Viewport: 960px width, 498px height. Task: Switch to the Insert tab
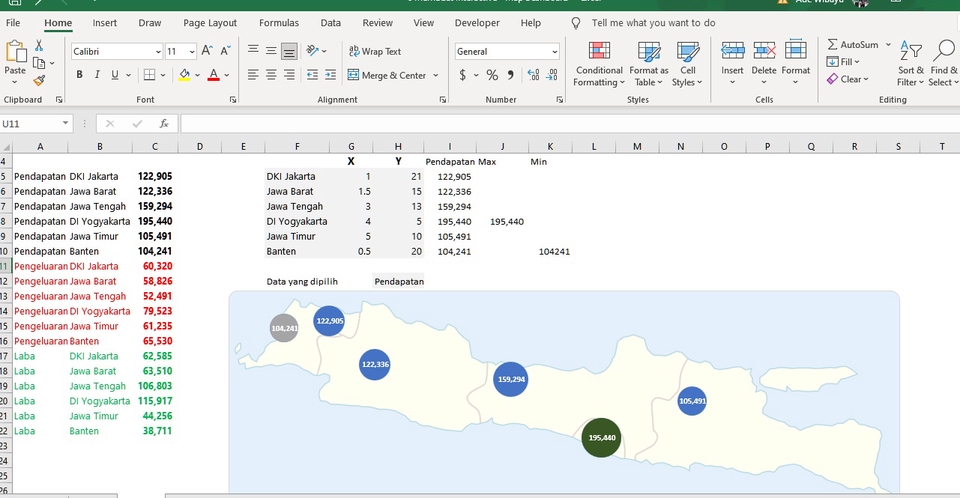105,23
